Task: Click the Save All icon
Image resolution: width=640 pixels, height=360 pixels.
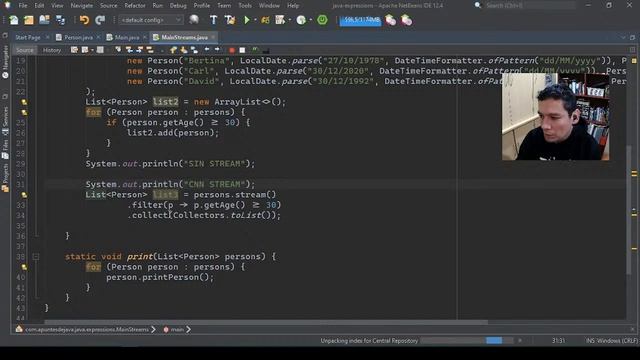Action: pyautogui.click(x=60, y=20)
